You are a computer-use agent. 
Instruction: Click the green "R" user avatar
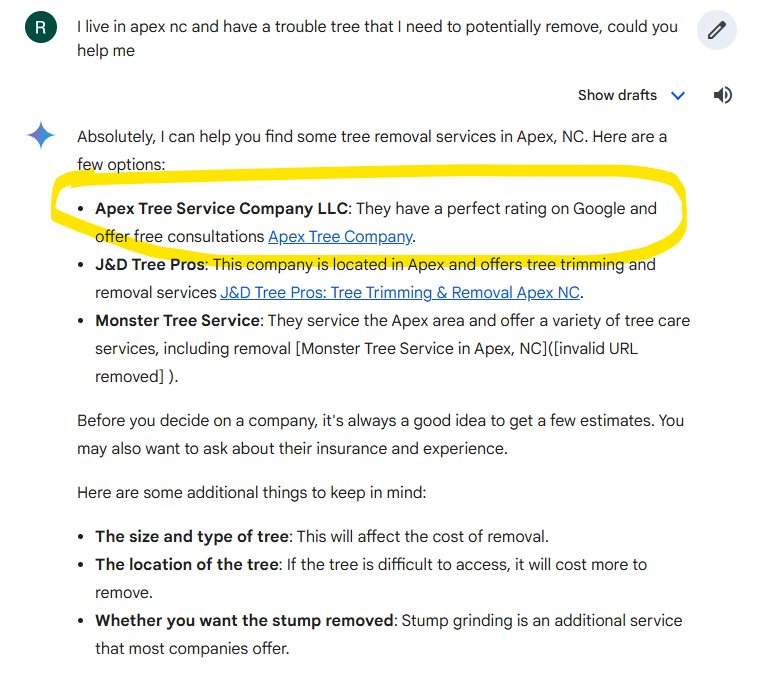coord(39,27)
